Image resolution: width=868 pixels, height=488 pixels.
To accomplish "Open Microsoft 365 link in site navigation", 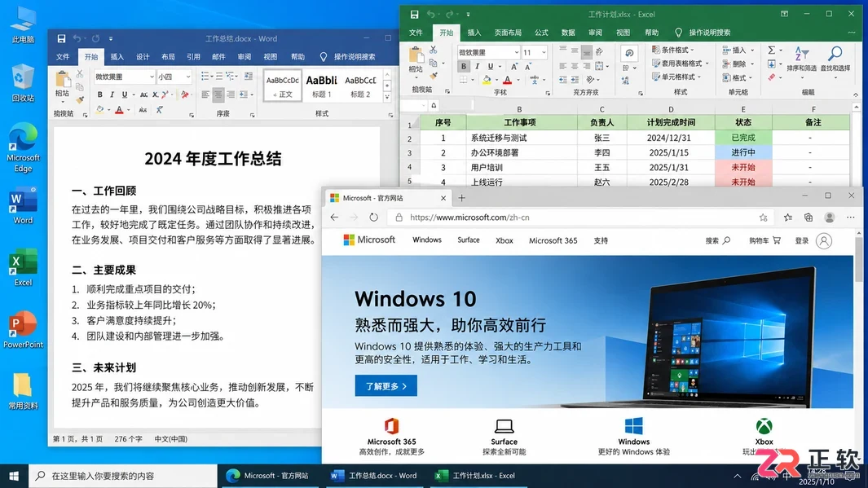I will coord(553,240).
